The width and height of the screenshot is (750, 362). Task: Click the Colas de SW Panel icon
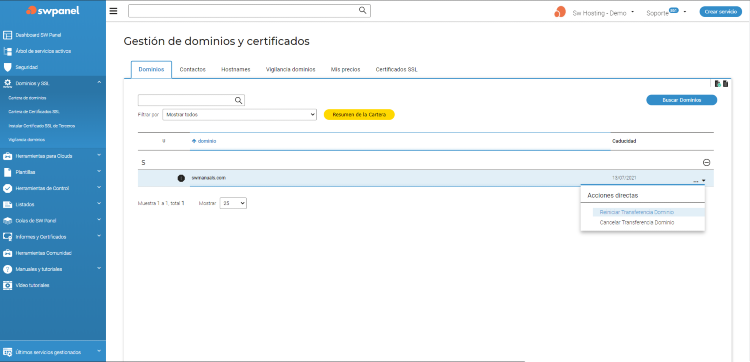click(7, 220)
